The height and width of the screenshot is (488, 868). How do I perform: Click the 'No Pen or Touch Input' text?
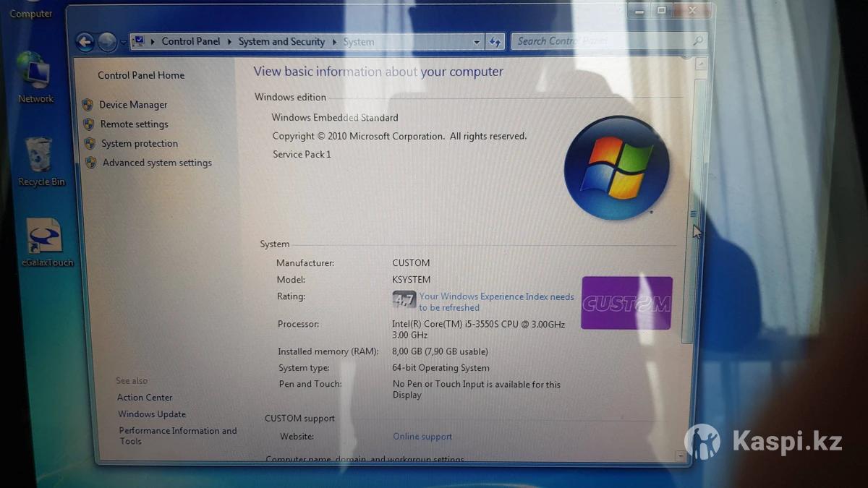tap(477, 390)
